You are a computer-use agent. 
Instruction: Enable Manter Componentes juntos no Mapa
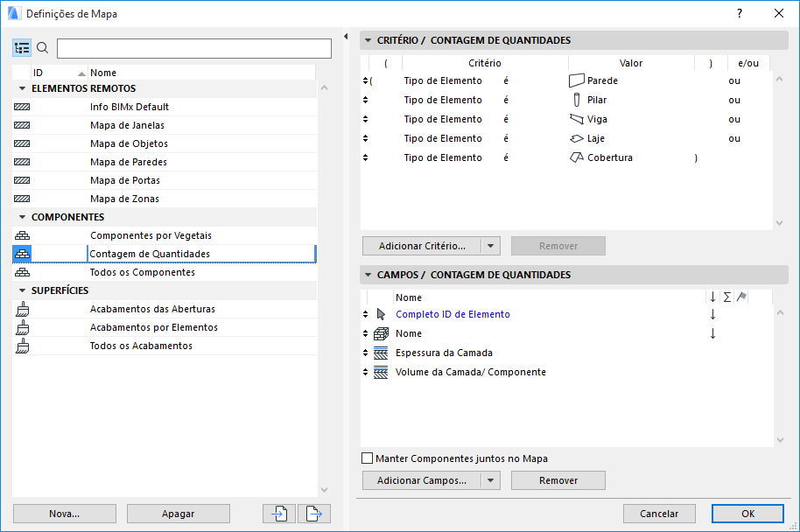click(x=368, y=458)
